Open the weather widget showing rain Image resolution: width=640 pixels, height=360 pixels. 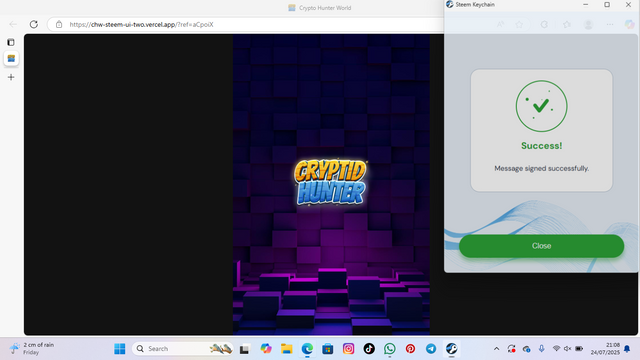click(x=33, y=349)
